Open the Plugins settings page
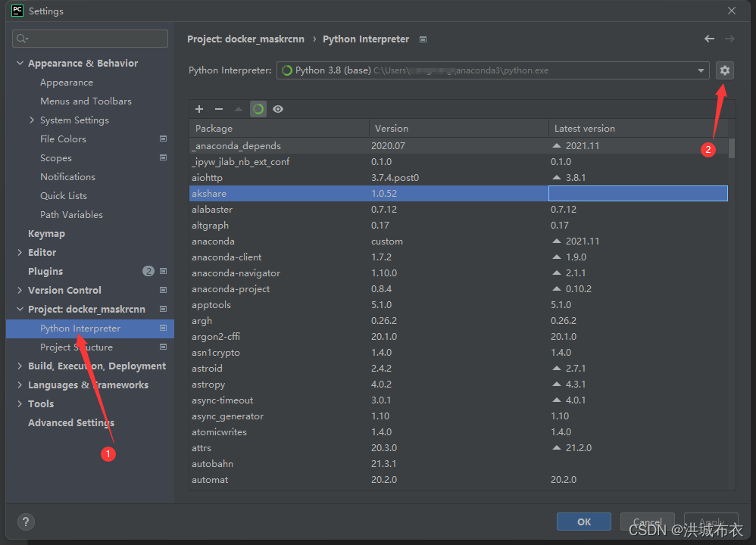 coord(45,271)
